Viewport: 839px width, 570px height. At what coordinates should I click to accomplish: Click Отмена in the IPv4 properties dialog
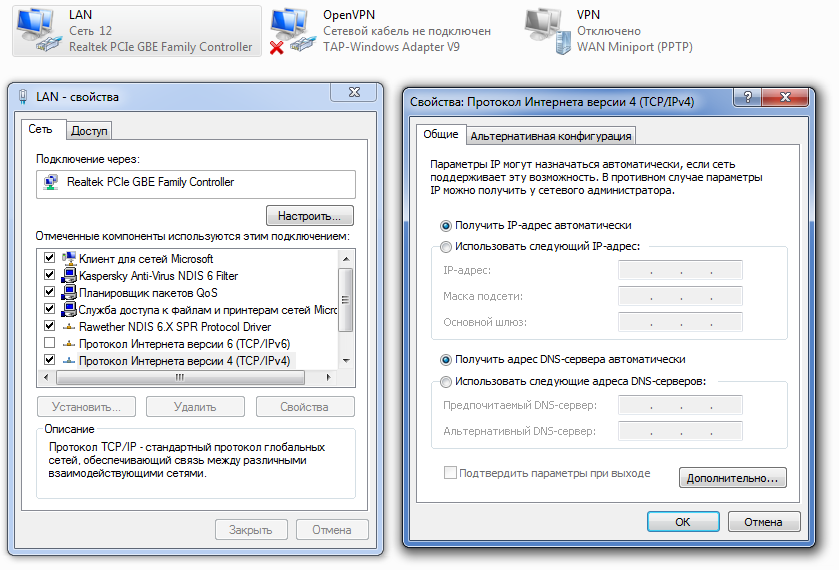pos(764,522)
